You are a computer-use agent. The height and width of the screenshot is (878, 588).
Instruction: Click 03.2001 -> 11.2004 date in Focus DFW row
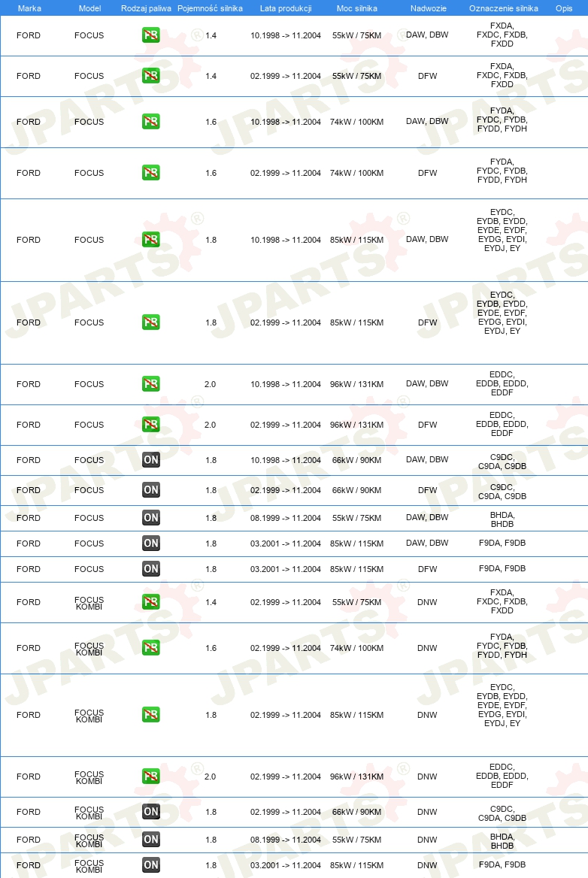(x=286, y=569)
